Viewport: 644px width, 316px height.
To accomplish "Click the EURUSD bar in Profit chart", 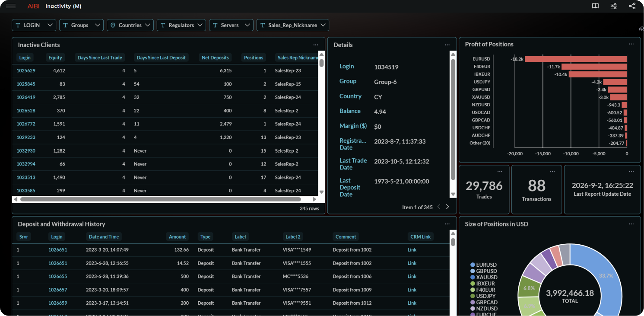I will click(x=576, y=59).
